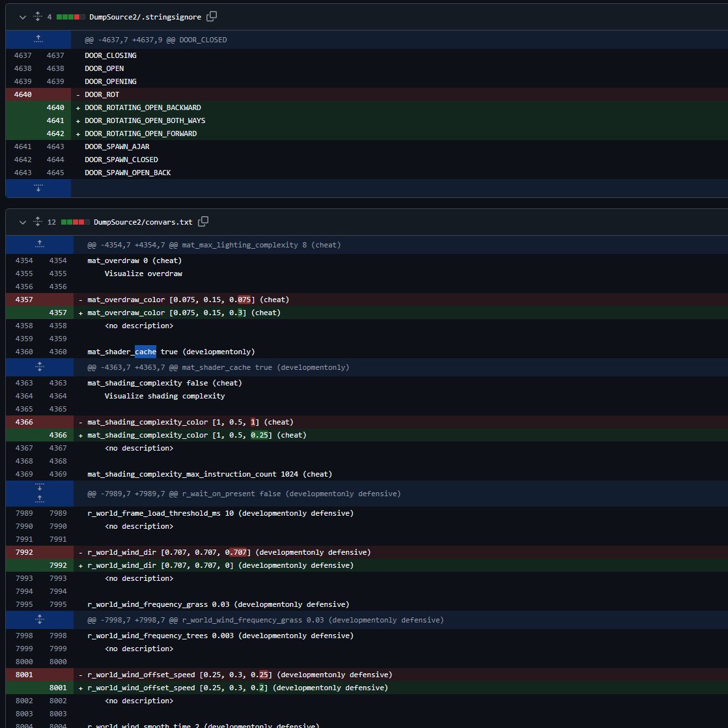Viewport: 728px width, 728px height.
Task: Expand down after mat_shading_complexity_max_instruction_count line
Action: 40,487
